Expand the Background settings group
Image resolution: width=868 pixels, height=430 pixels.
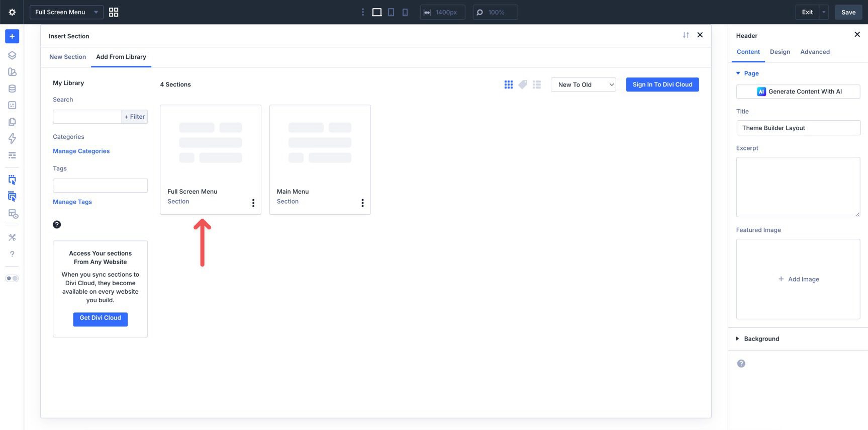[x=758, y=339]
